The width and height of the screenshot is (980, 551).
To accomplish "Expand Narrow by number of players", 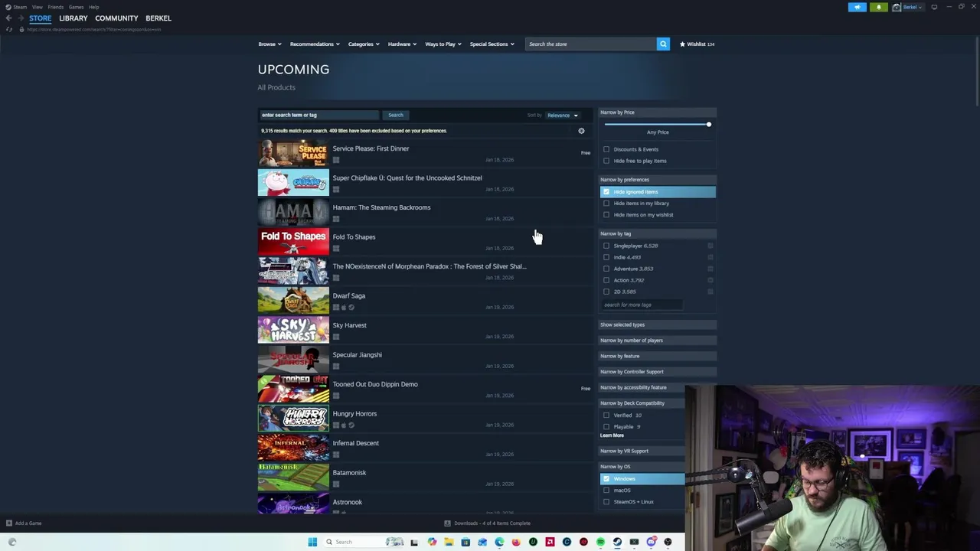I will (657, 341).
